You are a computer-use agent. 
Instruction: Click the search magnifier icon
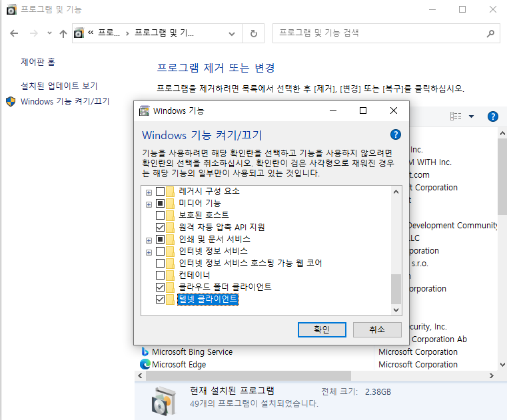click(490, 33)
